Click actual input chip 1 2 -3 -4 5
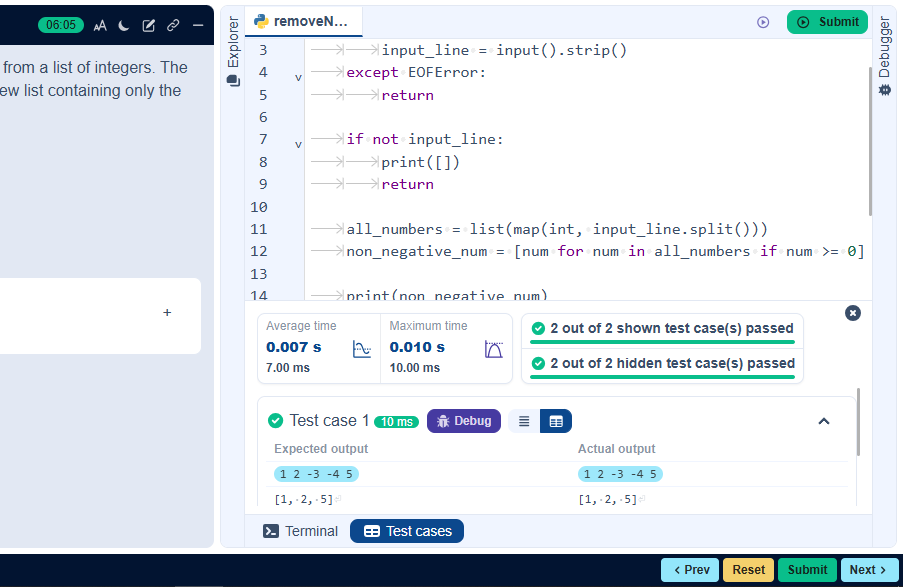 pyautogui.click(x=620, y=474)
